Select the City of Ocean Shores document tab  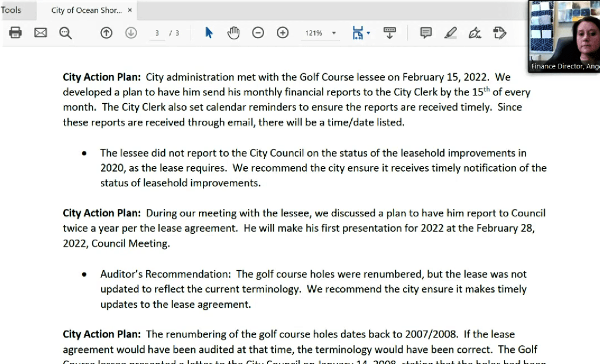[86, 10]
